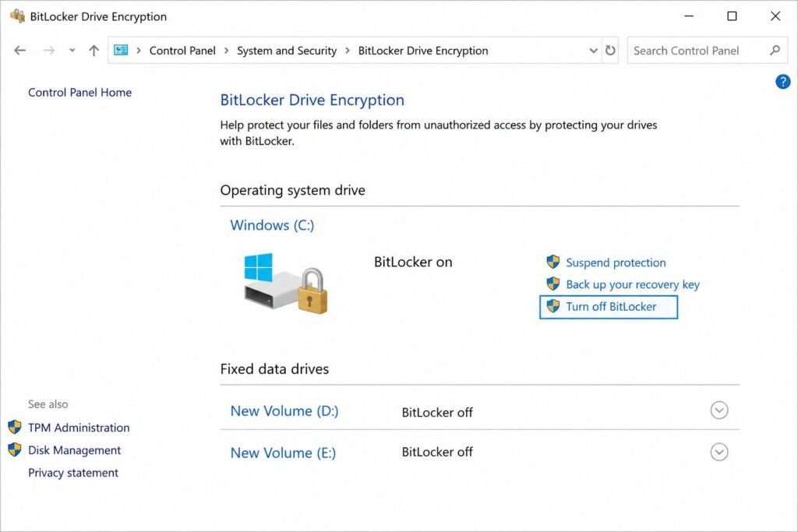Click shield icon beside Suspend protection
The image size is (798, 532).
[x=553, y=262]
